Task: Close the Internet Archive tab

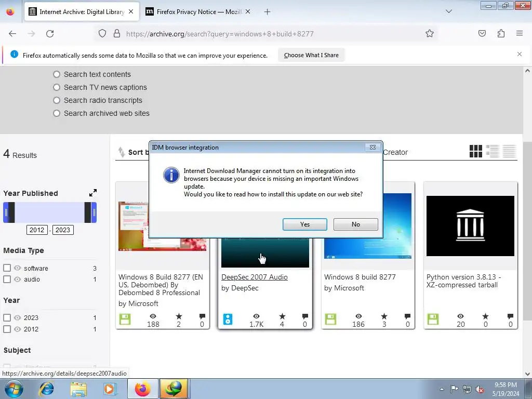Action: coord(131,11)
